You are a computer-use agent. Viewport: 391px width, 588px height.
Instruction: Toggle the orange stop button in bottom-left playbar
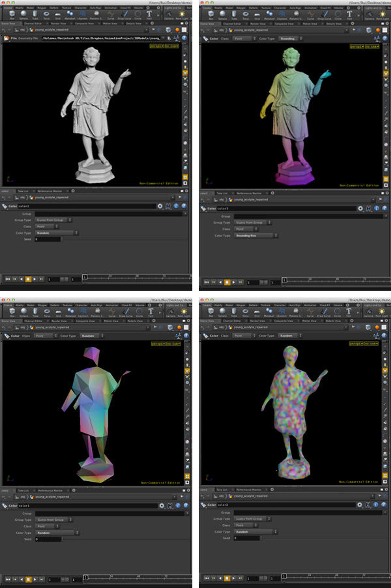coord(28,580)
